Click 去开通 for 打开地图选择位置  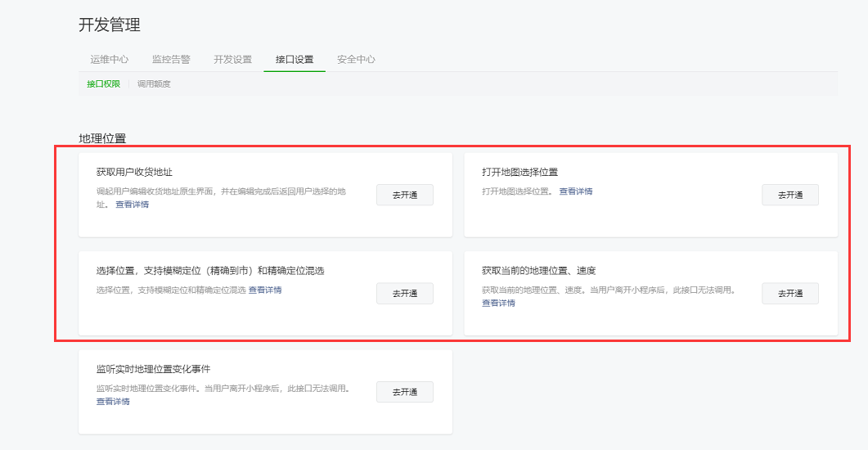pyautogui.click(x=789, y=195)
